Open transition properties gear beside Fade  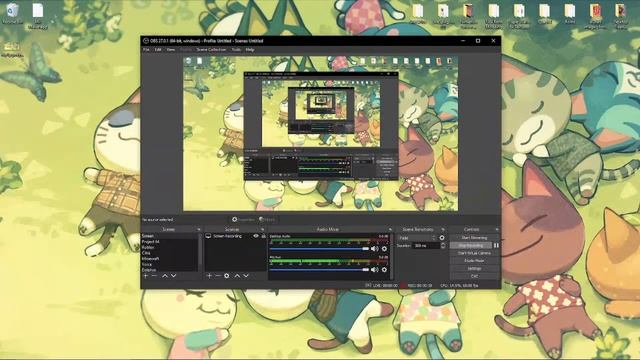pyautogui.click(x=442, y=238)
